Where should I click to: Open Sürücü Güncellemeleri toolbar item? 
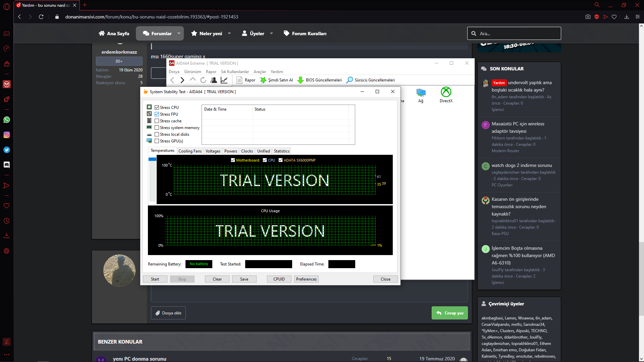[371, 80]
